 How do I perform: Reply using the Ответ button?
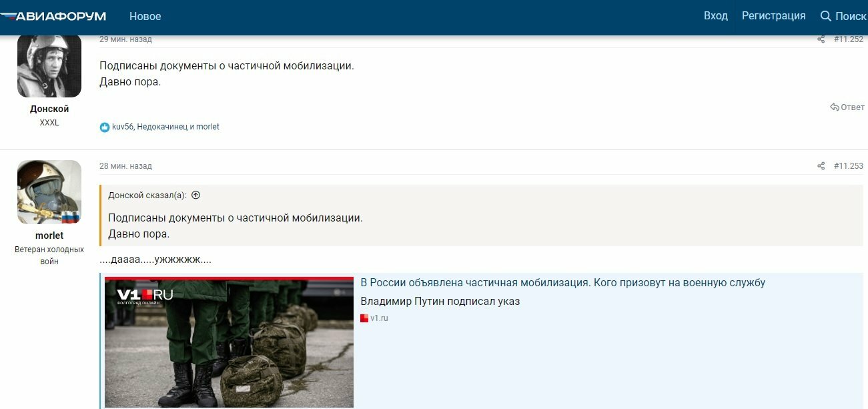point(847,107)
